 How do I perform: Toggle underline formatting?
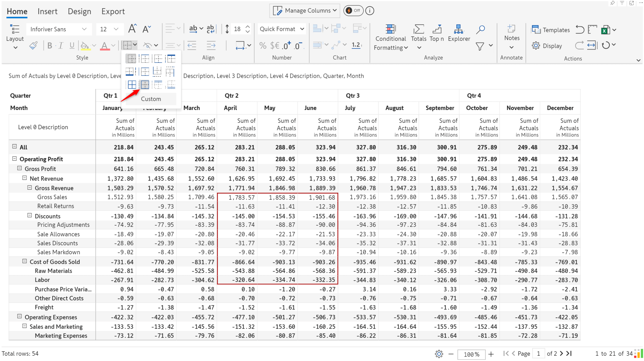[72, 46]
